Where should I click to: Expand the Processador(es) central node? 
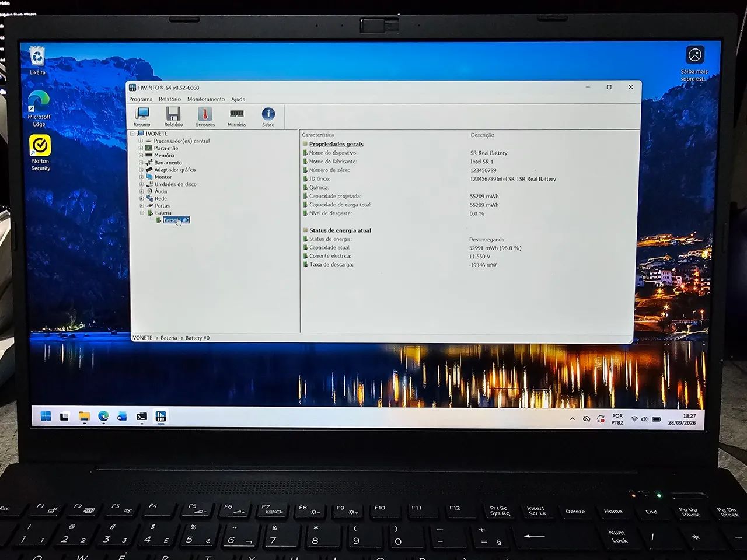(x=141, y=141)
